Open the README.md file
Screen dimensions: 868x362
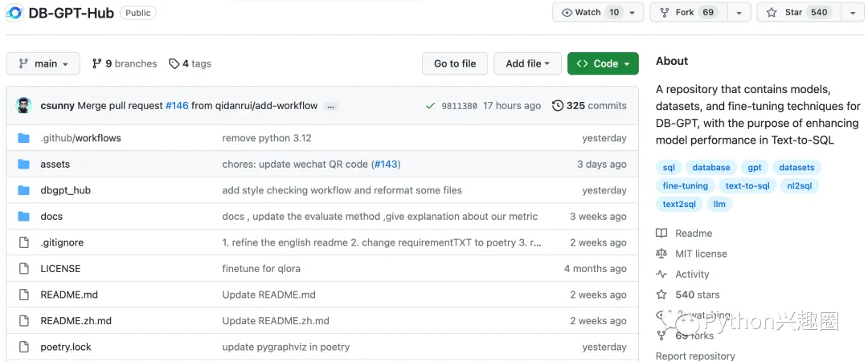pyautogui.click(x=69, y=295)
